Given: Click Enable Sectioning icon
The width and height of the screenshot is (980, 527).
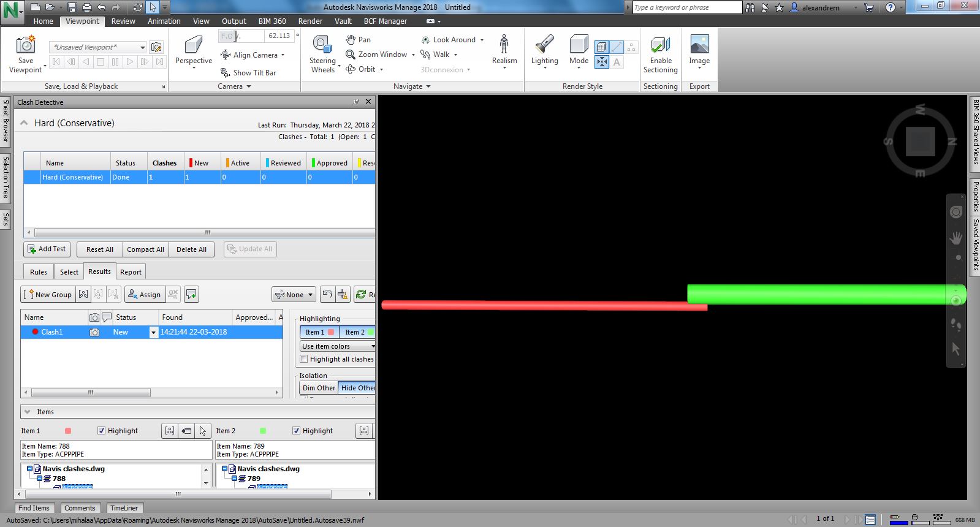Looking at the screenshot, I should click(x=660, y=45).
